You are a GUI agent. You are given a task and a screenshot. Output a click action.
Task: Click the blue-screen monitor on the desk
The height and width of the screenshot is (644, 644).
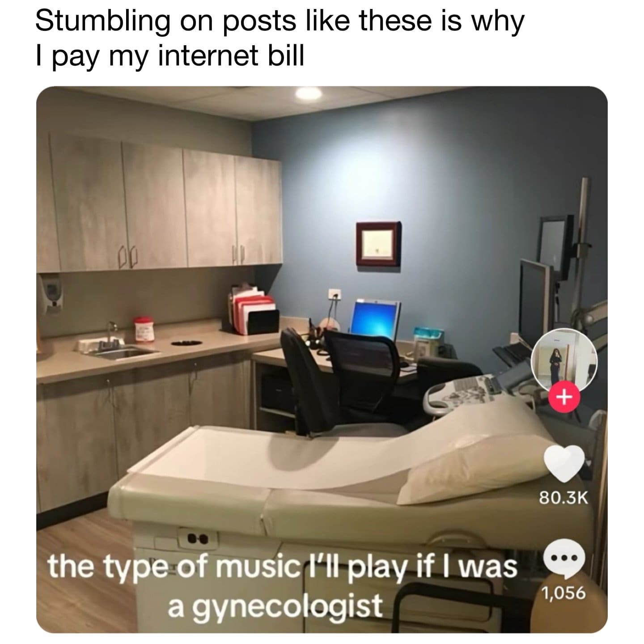tap(375, 319)
